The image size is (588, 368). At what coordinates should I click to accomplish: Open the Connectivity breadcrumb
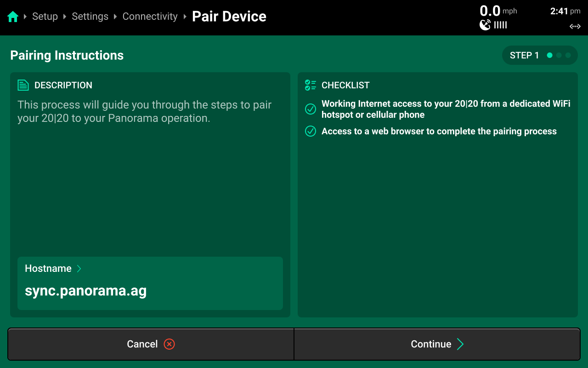click(x=150, y=17)
